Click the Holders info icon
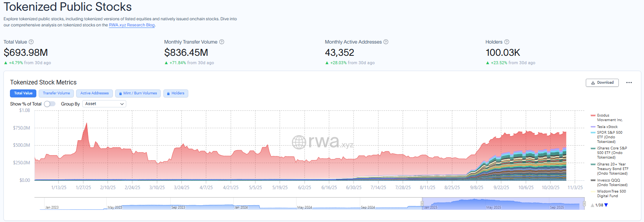This screenshot has width=644, height=222. point(507,42)
